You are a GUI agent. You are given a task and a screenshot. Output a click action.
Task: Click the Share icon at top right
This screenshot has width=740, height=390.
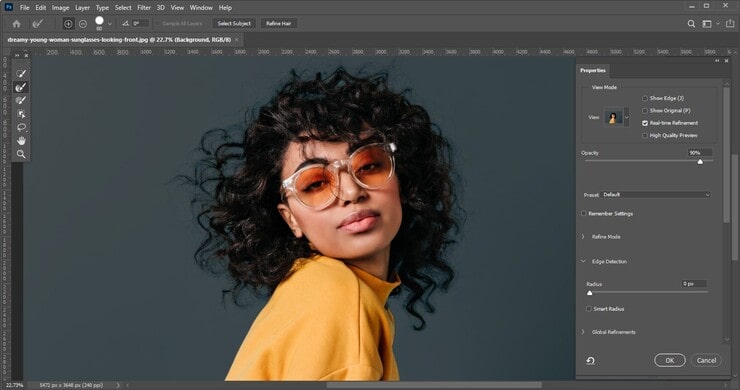pyautogui.click(x=730, y=23)
